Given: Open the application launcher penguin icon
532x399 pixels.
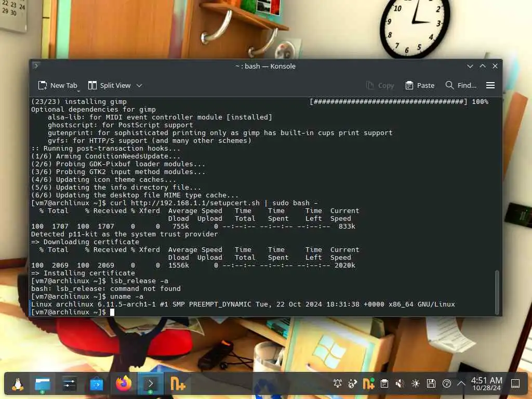Looking at the screenshot, I should 18,384.
